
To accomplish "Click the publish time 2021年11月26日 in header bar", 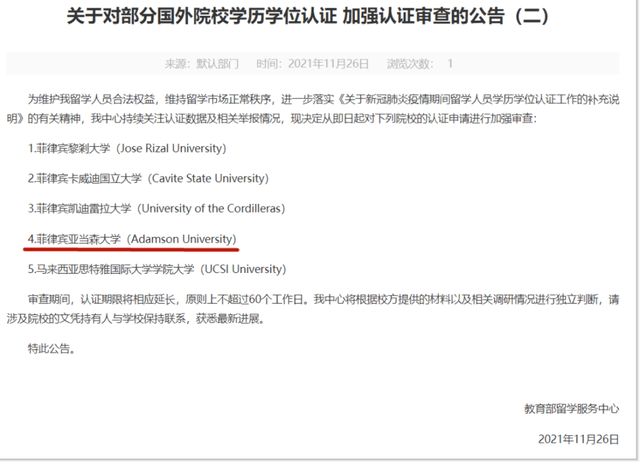I will (313, 64).
